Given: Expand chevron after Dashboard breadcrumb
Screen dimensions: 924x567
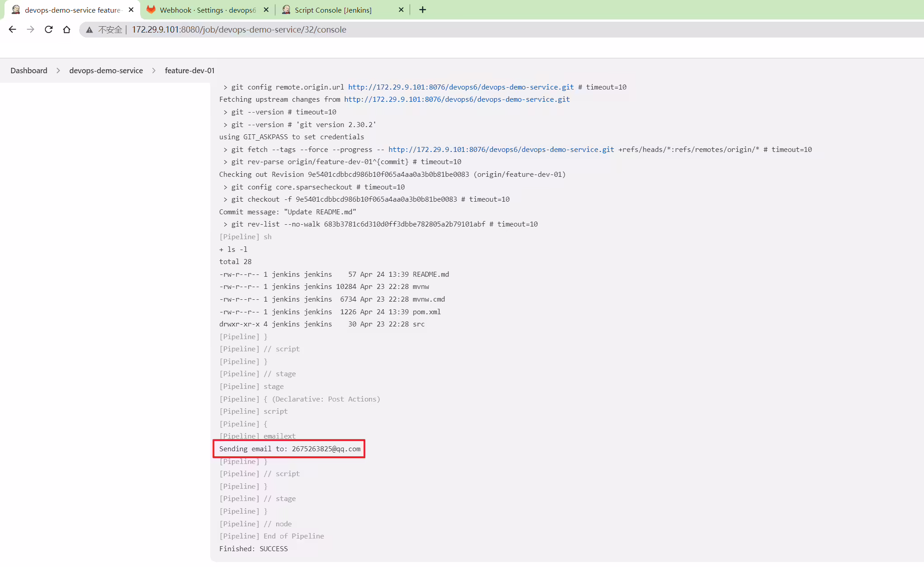Looking at the screenshot, I should (58, 71).
